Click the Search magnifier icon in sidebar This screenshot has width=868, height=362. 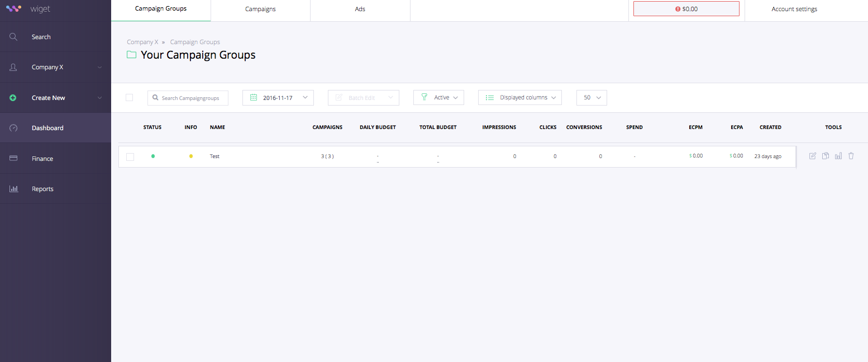point(13,37)
